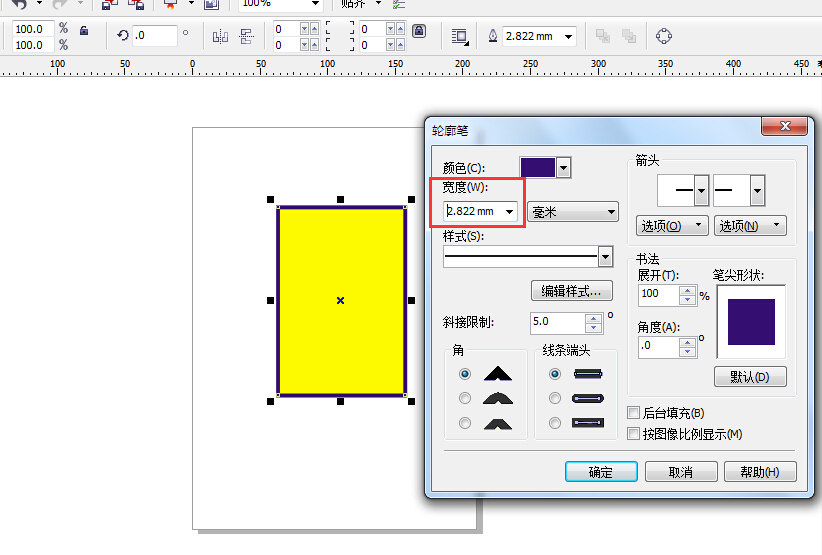Click the upper scale percentage field 100.0

point(33,29)
